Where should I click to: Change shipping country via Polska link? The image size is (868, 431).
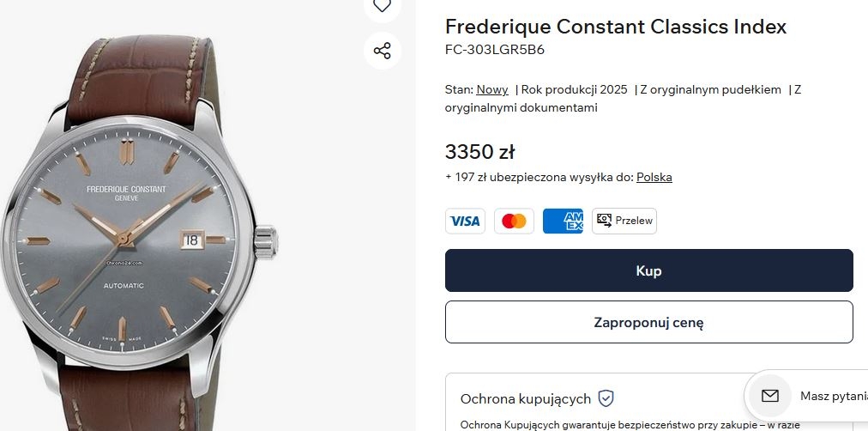654,177
